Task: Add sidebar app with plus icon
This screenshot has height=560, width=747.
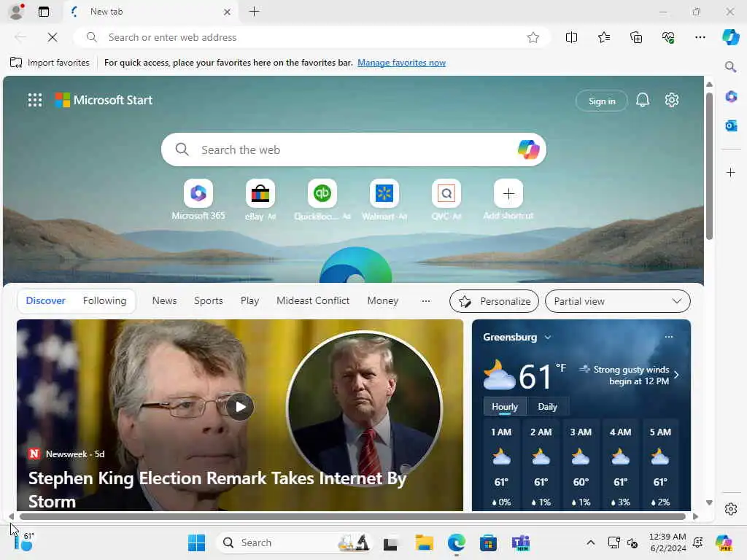Action: 731,172
